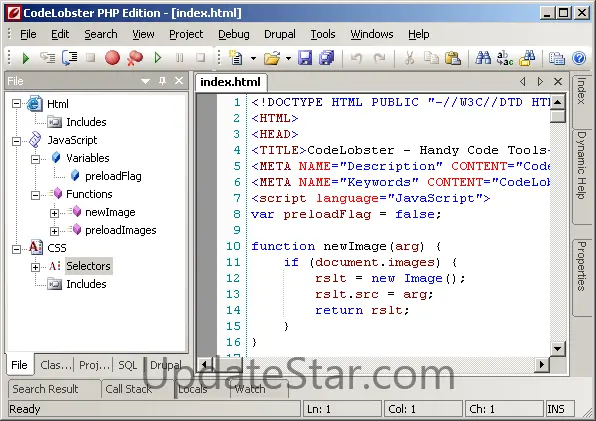Go to the previous editor tab arrow
The width and height of the screenshot is (596, 421).
coord(523,81)
